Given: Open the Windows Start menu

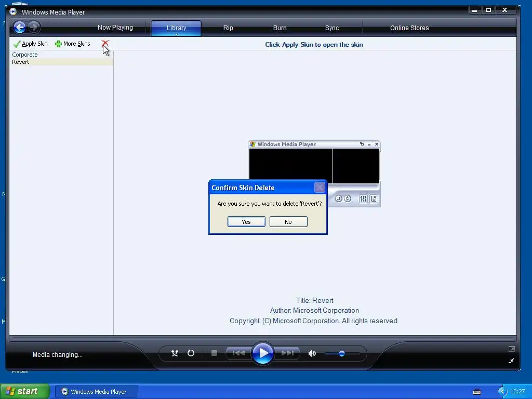Looking at the screenshot, I should 25,391.
